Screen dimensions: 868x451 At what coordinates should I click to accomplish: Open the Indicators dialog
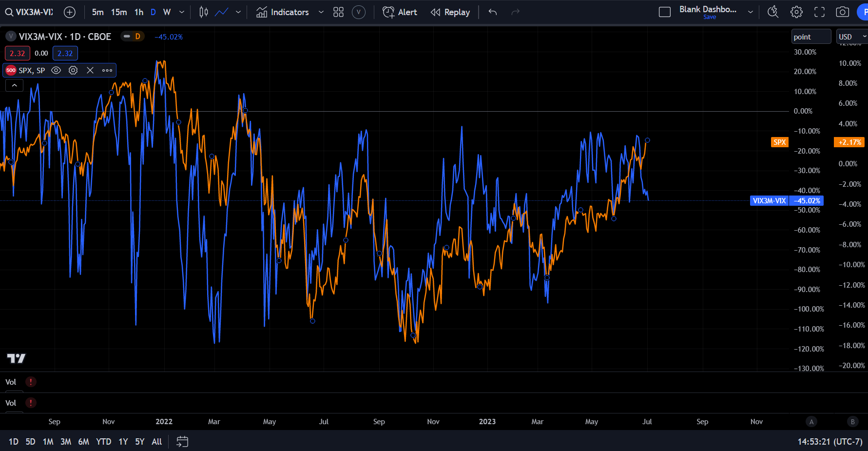coord(283,12)
